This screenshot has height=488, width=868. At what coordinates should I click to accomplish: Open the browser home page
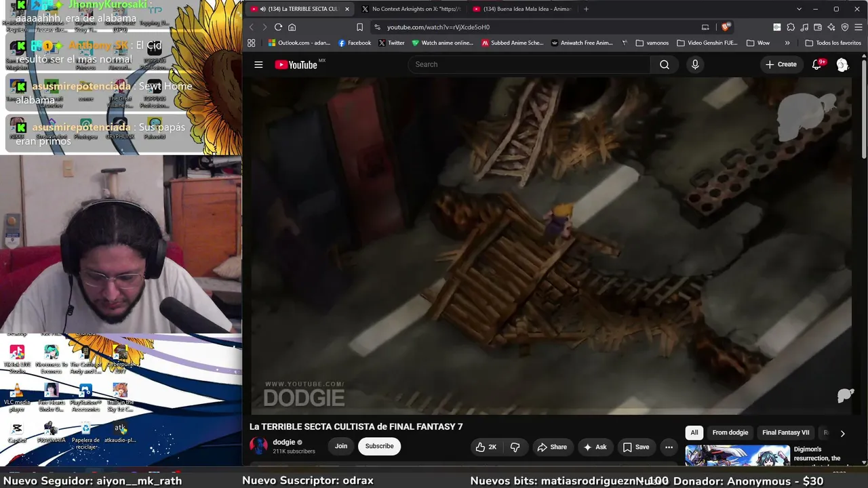coord(292,27)
